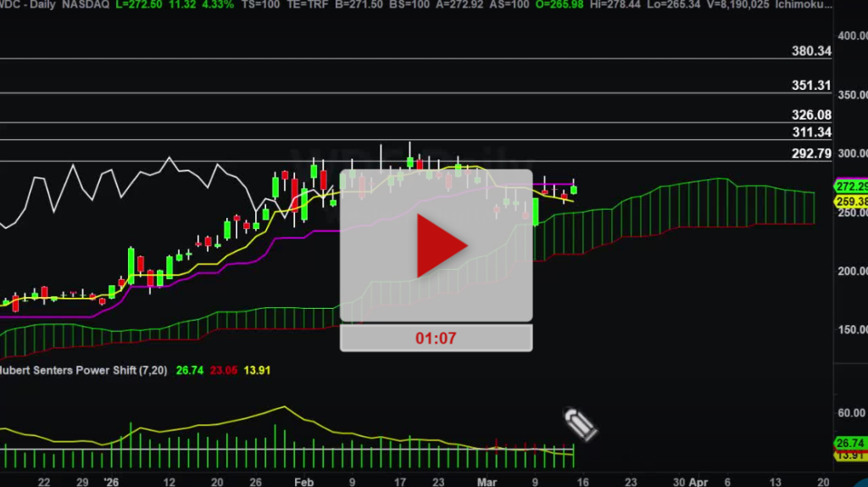868x487 pixels.
Task: Click the yellow 259.38 price tag
Action: (x=851, y=202)
